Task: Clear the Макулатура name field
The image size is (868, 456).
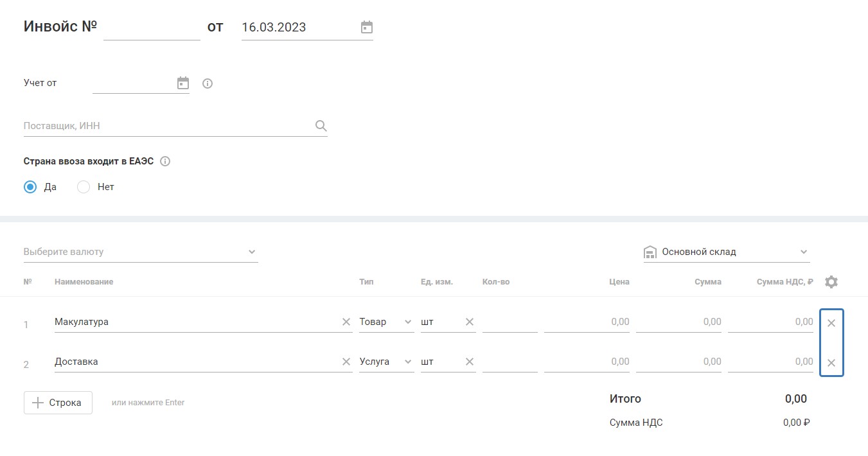Action: [x=346, y=322]
